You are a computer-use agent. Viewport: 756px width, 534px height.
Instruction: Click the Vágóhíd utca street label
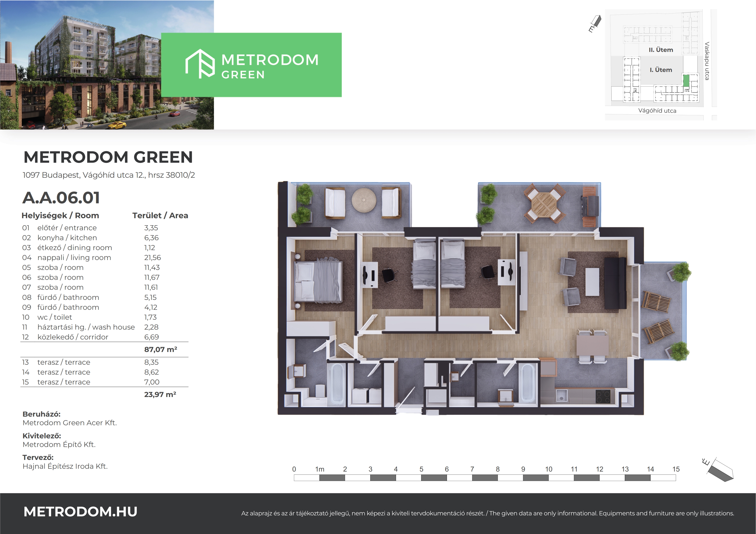tap(657, 111)
